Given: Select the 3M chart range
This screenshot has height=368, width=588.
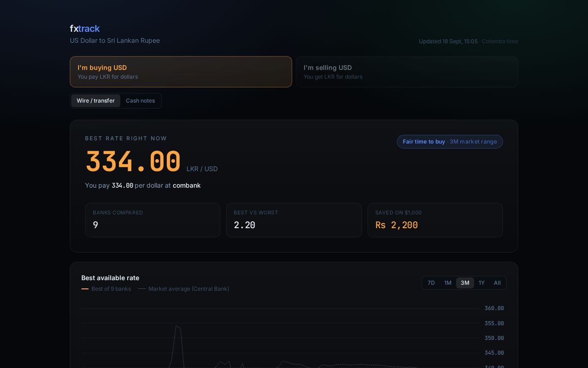Looking at the screenshot, I should click(465, 283).
